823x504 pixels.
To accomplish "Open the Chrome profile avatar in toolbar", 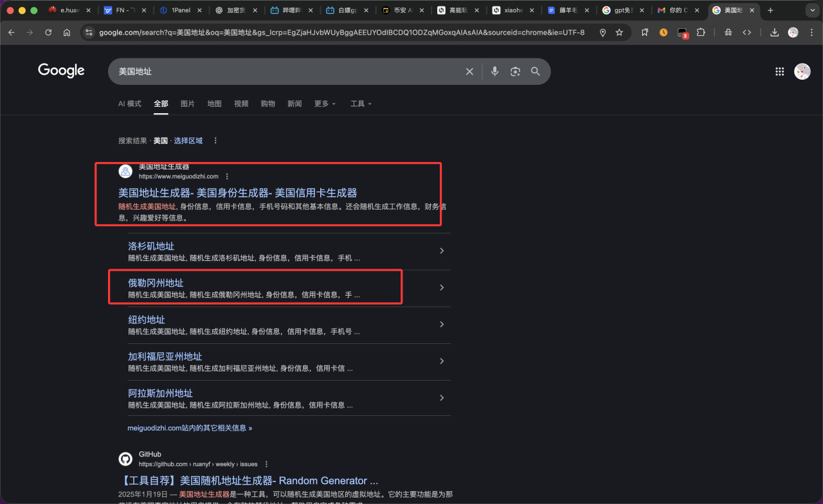I will coord(793,32).
